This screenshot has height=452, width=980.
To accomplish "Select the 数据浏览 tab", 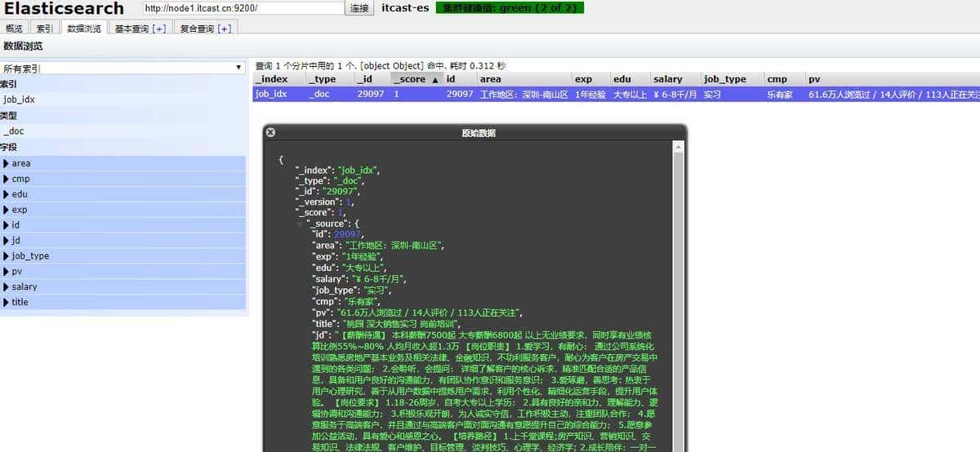I will click(84, 29).
